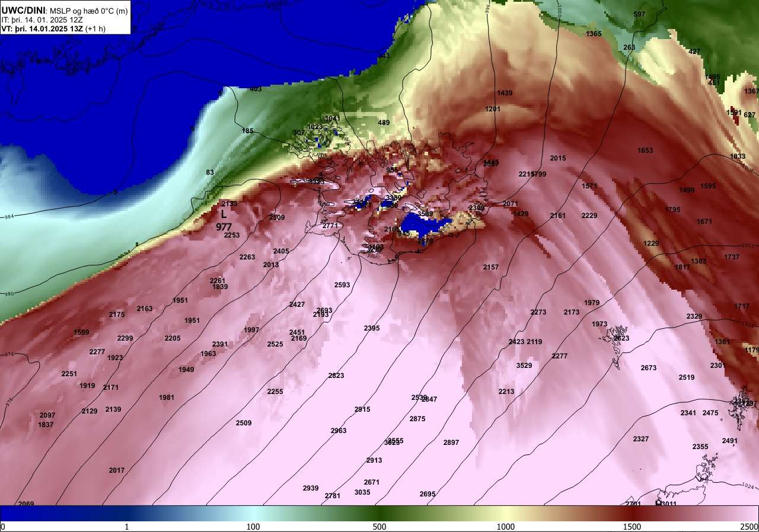Click the map value 2097
759x532 pixels.
[47, 415]
